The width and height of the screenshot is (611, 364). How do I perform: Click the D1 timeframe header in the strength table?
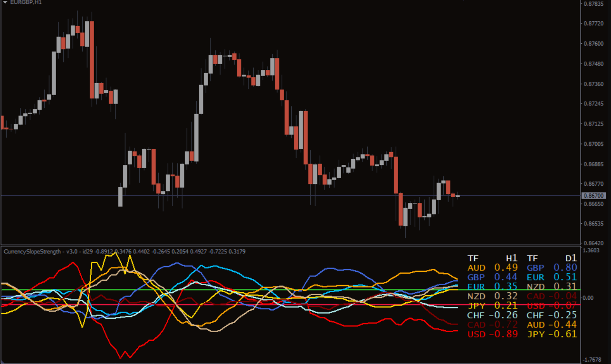click(x=571, y=259)
